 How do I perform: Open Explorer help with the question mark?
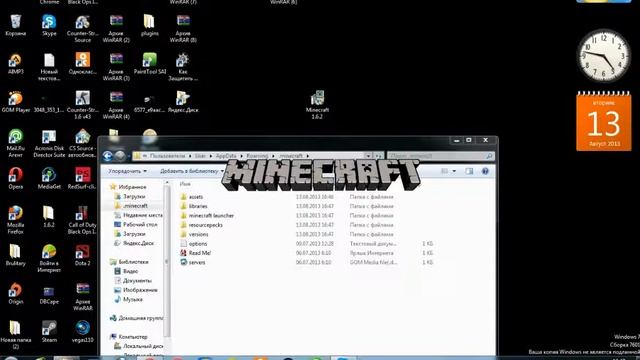click(485, 171)
